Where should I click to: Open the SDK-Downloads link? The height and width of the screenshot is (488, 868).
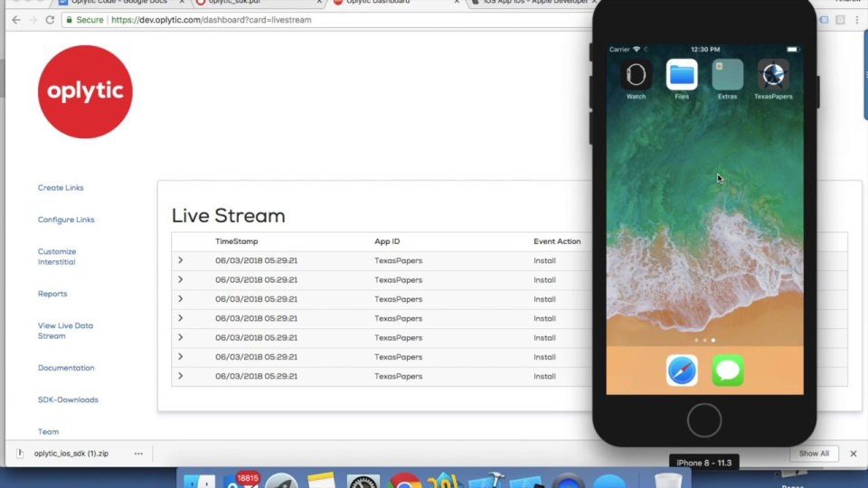(x=68, y=399)
